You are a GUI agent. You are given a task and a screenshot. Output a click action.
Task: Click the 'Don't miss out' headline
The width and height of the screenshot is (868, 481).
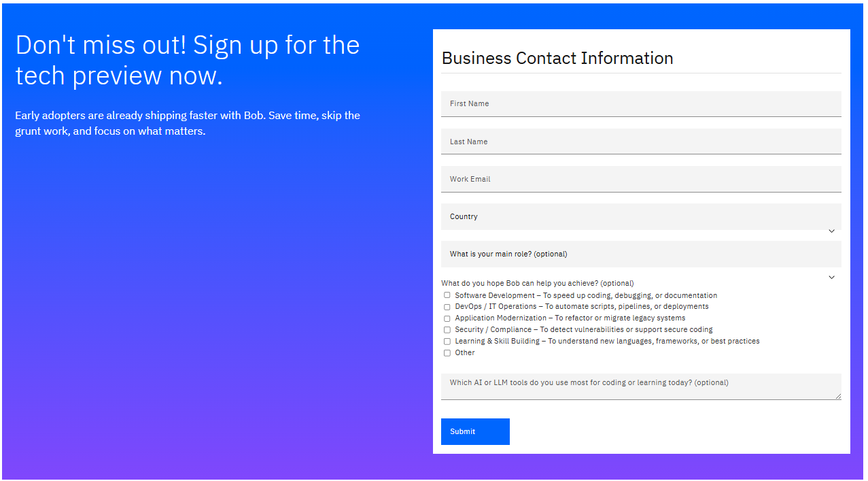(x=188, y=60)
